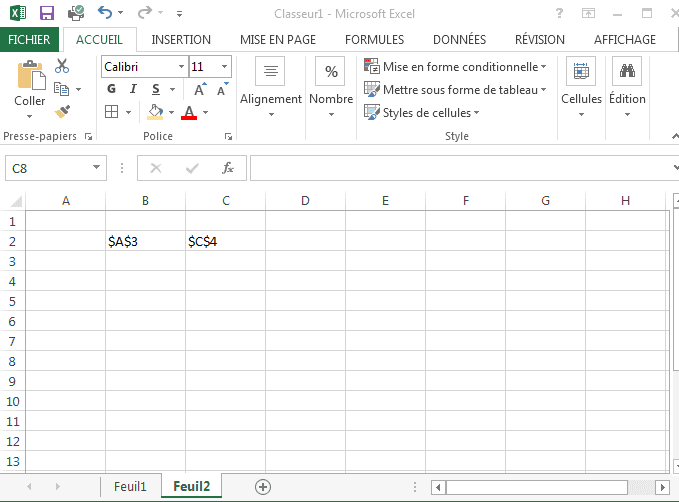Expand the font color dropdown arrow
Image resolution: width=679 pixels, height=502 pixels.
tap(206, 112)
